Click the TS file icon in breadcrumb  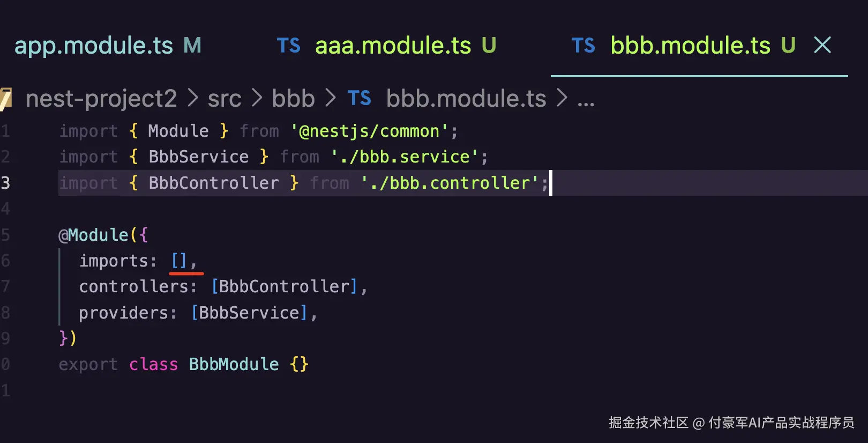click(359, 99)
